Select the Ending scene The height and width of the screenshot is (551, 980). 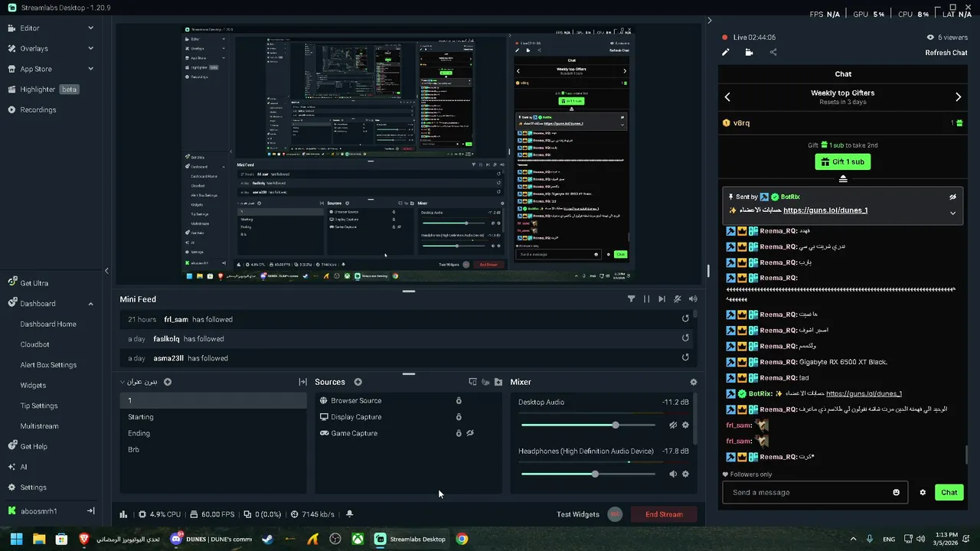click(x=213, y=433)
